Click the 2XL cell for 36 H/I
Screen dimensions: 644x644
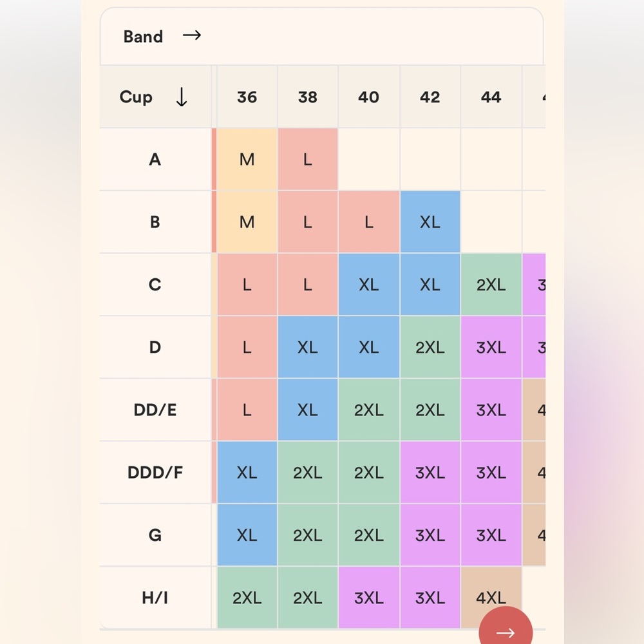[247, 598]
